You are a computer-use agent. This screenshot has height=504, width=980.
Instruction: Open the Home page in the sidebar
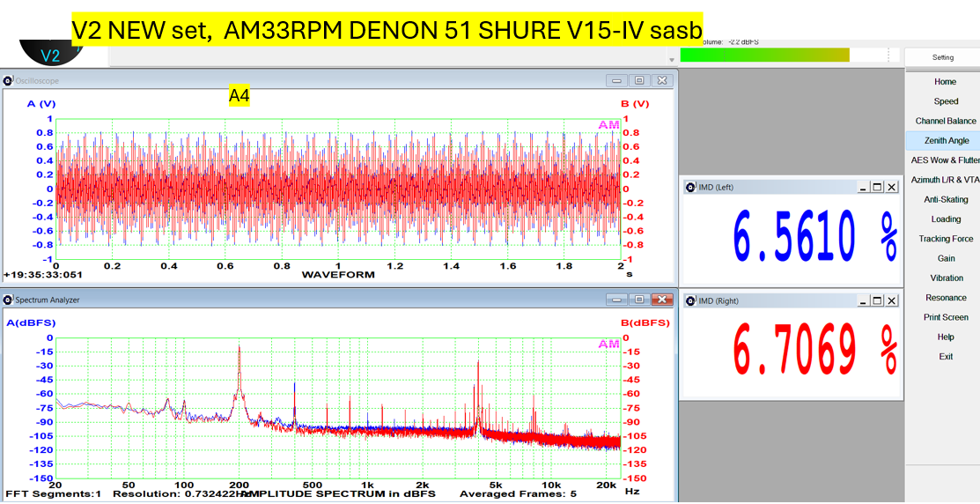pos(945,82)
